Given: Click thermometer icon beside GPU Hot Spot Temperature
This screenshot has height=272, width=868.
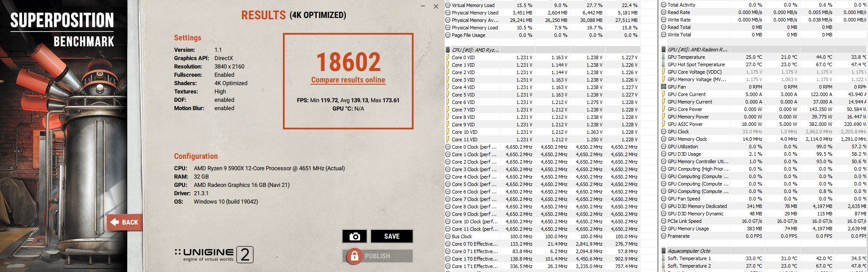Looking at the screenshot, I should pos(664,64).
